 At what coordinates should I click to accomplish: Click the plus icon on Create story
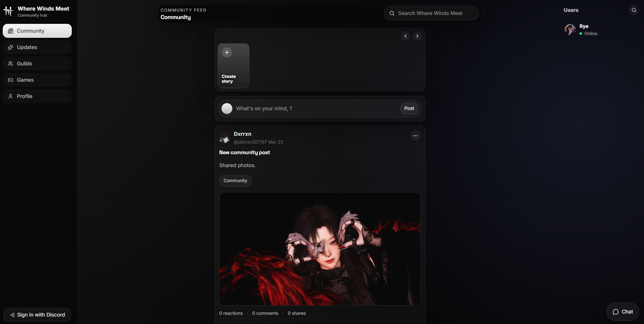227,52
